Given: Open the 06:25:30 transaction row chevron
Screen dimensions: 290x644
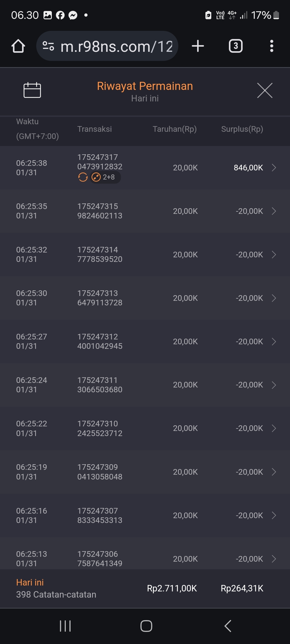Looking at the screenshot, I should [274, 298].
